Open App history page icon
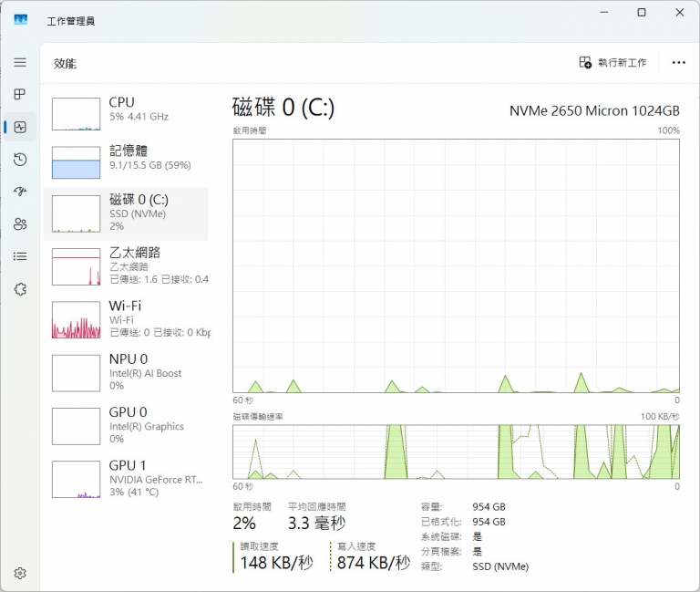 [20, 160]
